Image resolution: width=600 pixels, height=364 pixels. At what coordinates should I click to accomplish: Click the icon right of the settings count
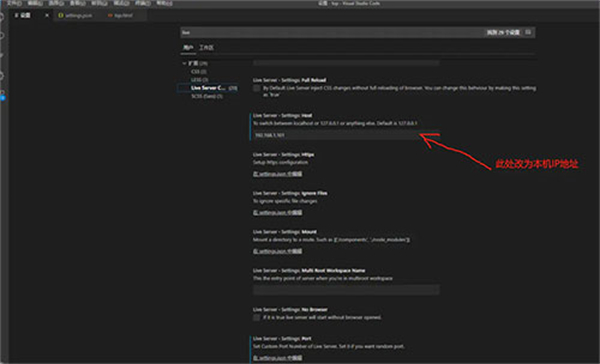pyautogui.click(x=528, y=32)
